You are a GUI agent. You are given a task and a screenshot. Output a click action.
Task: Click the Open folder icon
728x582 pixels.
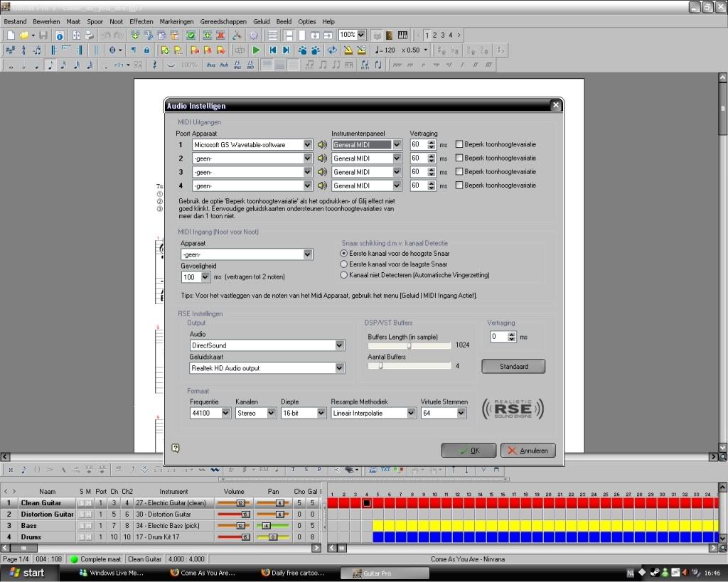click(x=23, y=36)
